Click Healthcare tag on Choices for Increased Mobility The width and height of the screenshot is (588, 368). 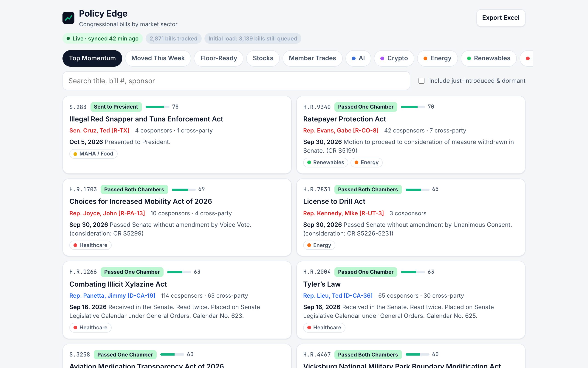click(90, 245)
